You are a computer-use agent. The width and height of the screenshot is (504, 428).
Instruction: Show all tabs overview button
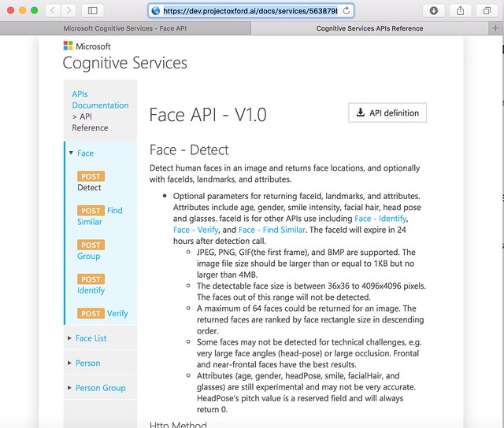pyautogui.click(x=487, y=10)
